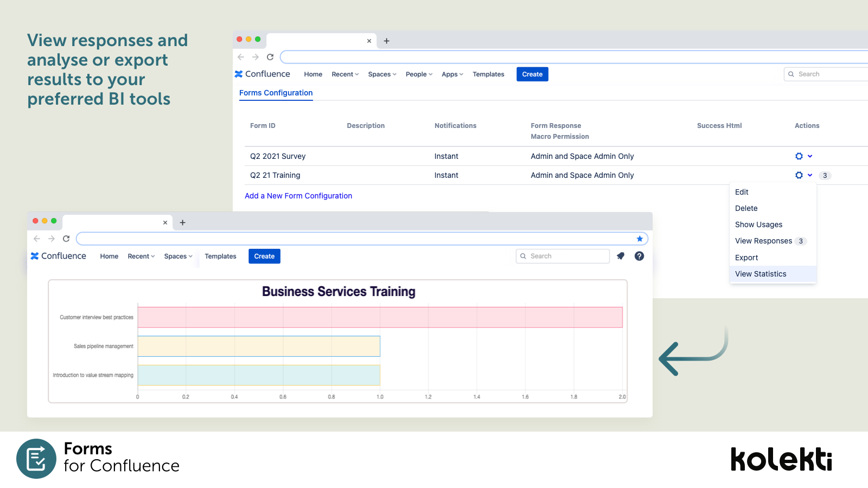Click Add a New Form Configuration link
The image size is (868, 488).
[x=298, y=196]
